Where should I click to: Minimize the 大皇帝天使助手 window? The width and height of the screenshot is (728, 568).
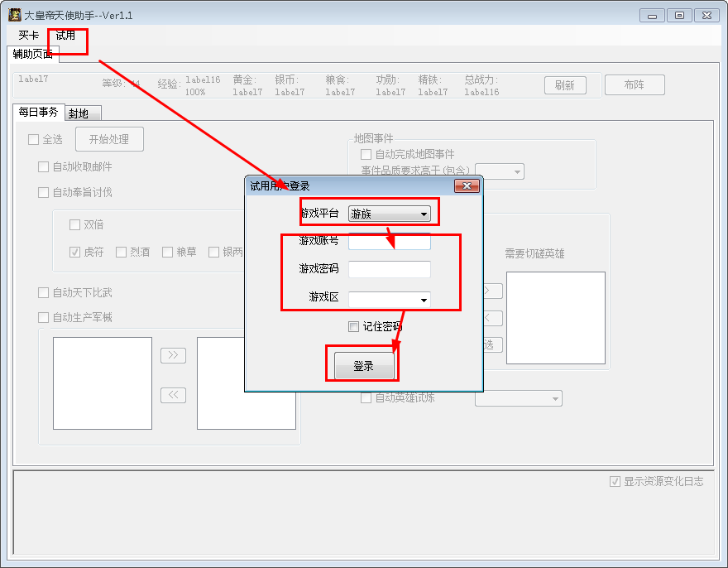point(653,15)
